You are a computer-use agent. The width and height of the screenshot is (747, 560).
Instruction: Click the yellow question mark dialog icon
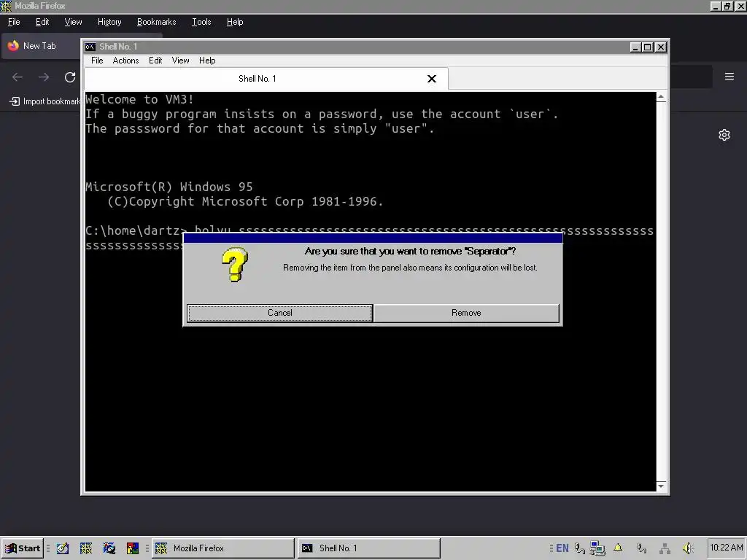click(x=234, y=264)
